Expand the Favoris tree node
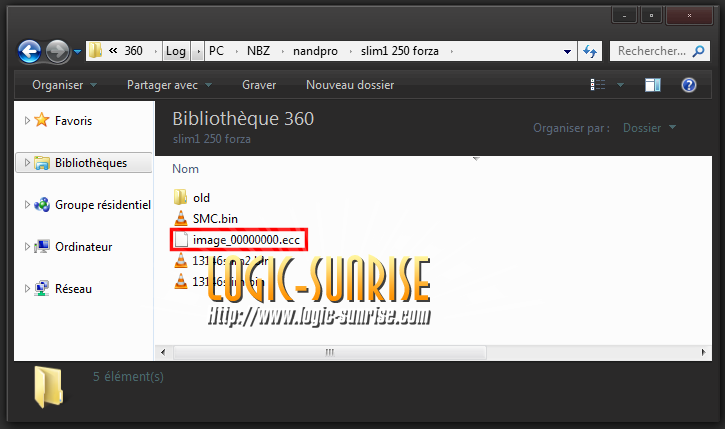 point(26,121)
